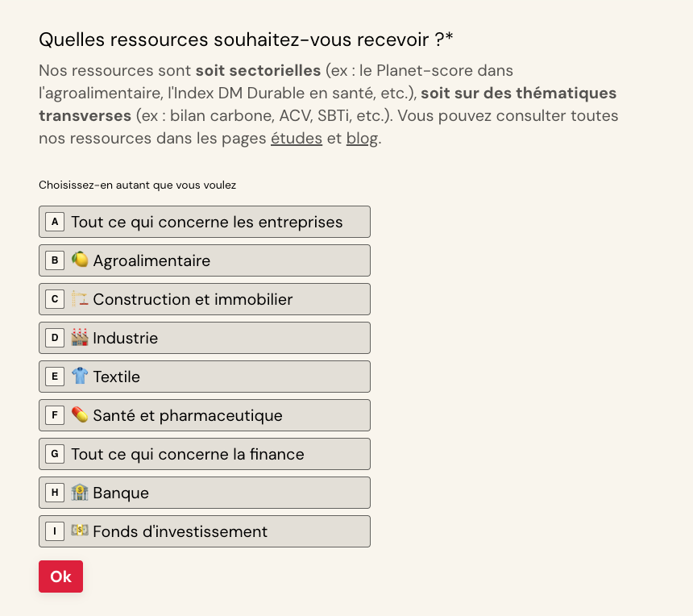
Task: Confirm selection with the red Ok button
Action: coord(60,576)
